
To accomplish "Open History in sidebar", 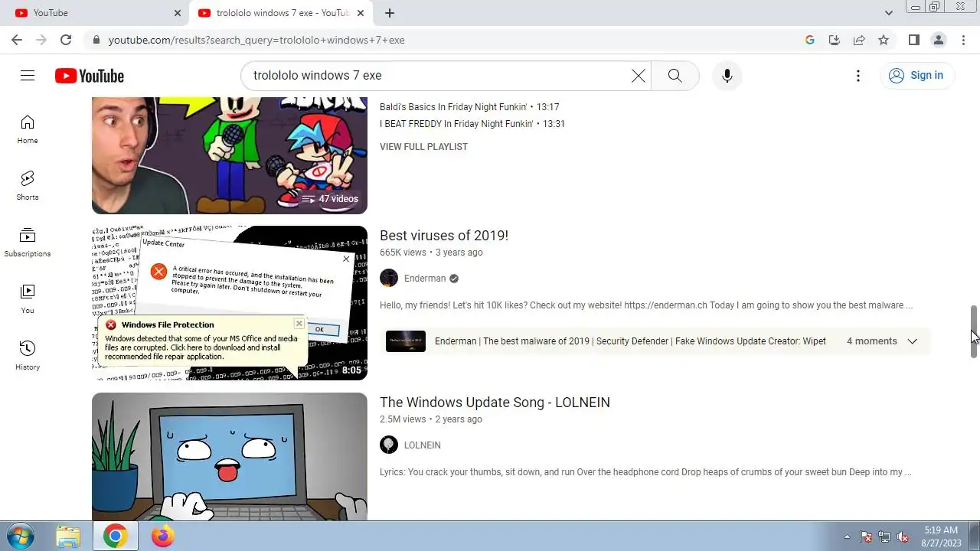I will [x=28, y=356].
